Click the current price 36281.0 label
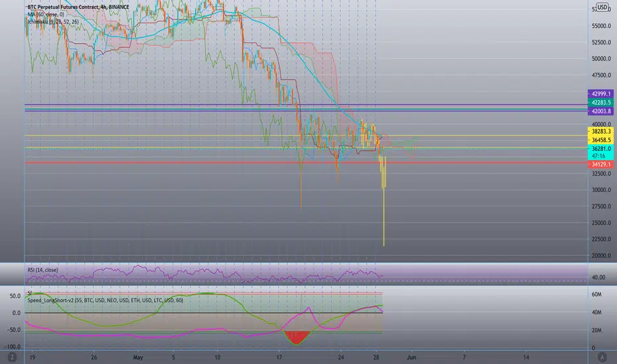 click(x=600, y=149)
